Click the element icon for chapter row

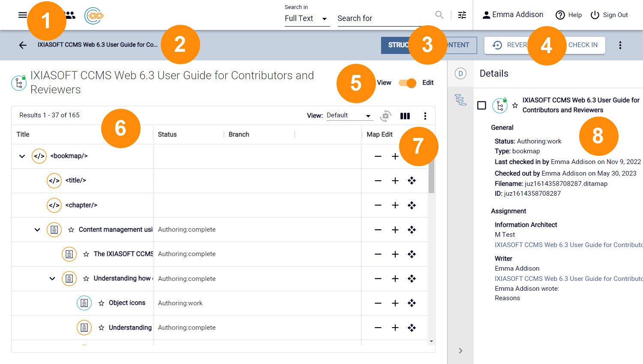click(54, 205)
